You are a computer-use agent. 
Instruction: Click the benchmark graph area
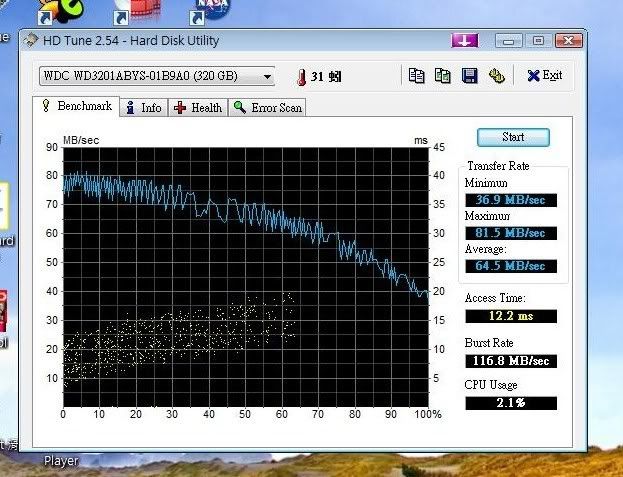point(246,277)
